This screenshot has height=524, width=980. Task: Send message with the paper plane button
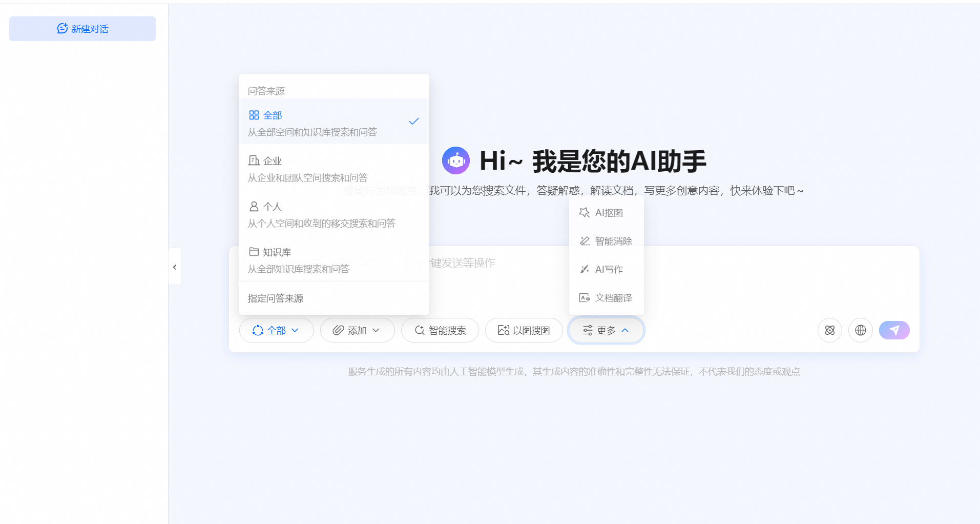[894, 330]
